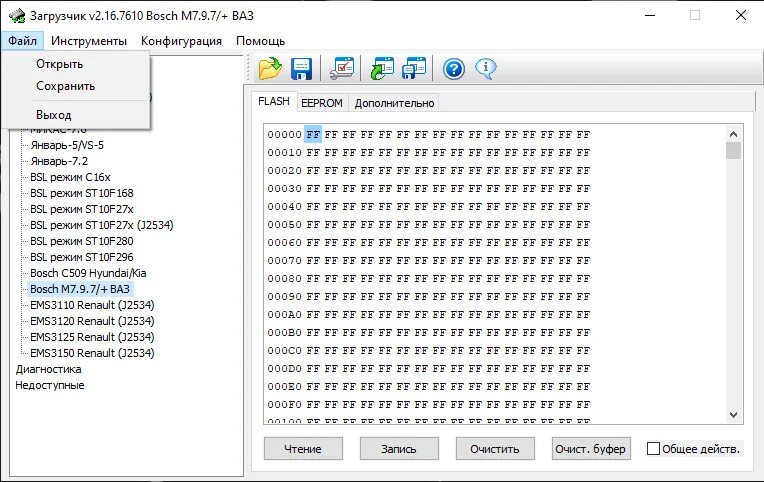
Task: Click the highlighted first FF byte at 00000
Action: click(313, 135)
